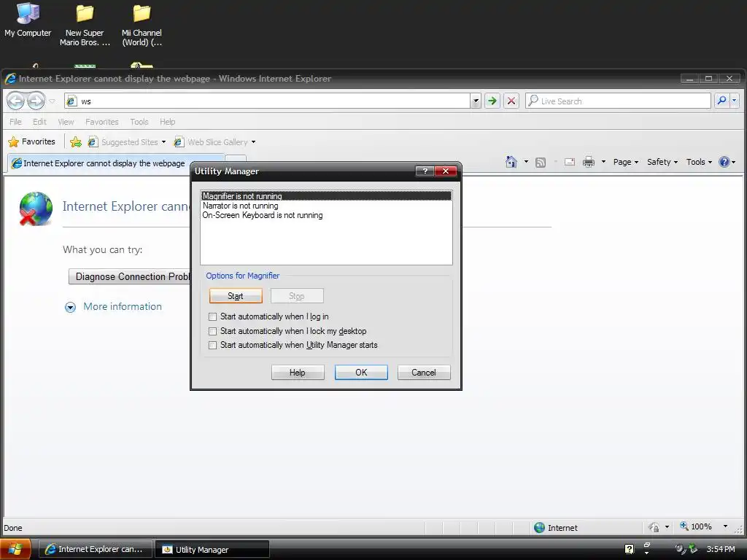Select New Super Mario Bros. folder
Viewport: 747px width, 560px height.
pyautogui.click(x=85, y=25)
